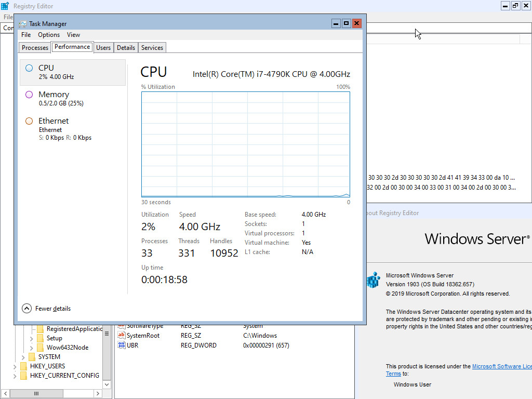This screenshot has height=399, width=532.
Task: Click the "REG_SZ" type of SystemRoot
Action: [191, 336]
